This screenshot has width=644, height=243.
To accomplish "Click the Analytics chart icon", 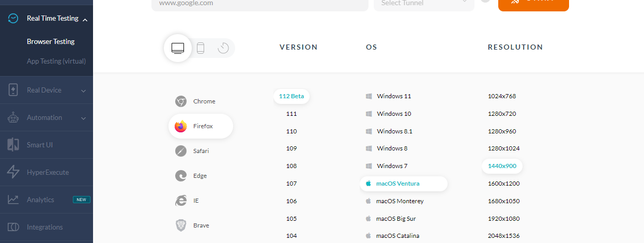I will click(13, 200).
